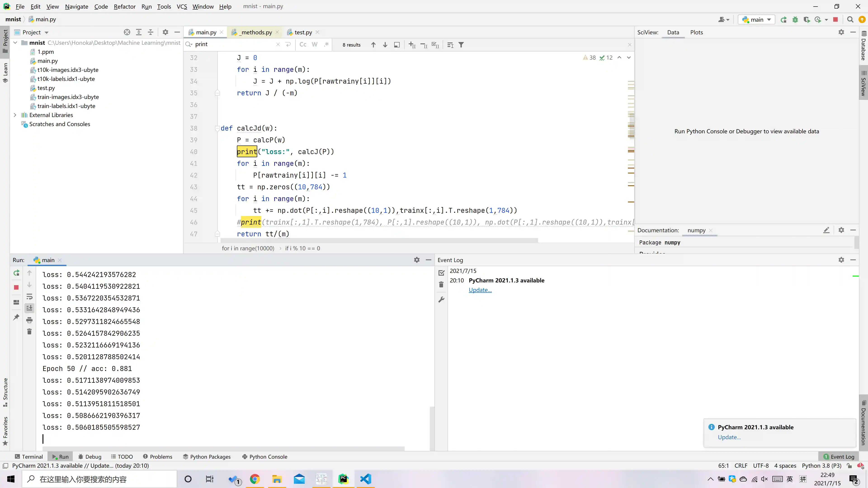868x488 pixels.
Task: Click Run with Coverage icon in toolbar
Action: point(807,19)
